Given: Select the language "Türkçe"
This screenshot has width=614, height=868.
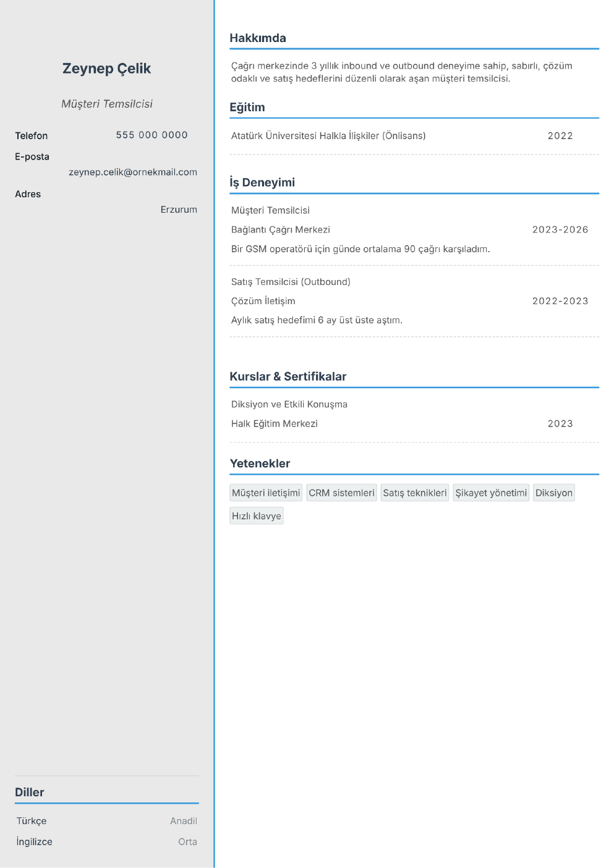Looking at the screenshot, I should click(32, 821).
